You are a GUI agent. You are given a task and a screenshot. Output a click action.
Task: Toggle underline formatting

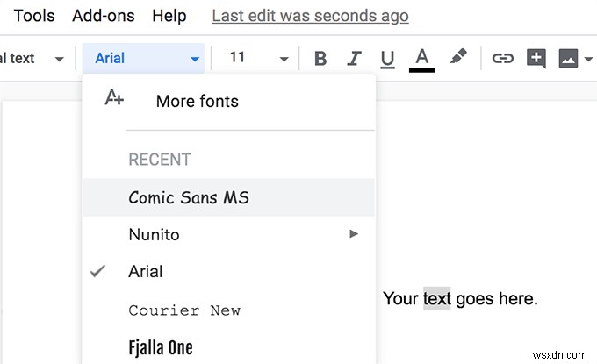387,59
